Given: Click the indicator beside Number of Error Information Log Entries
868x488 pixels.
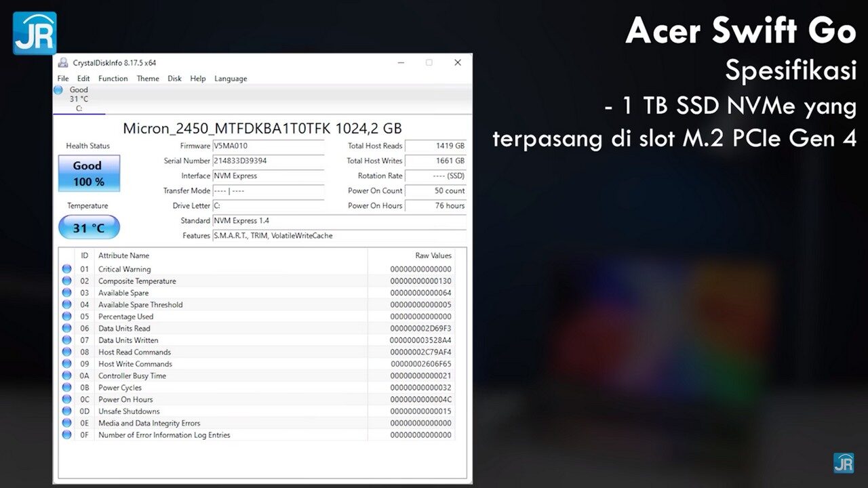Looking at the screenshot, I should coord(66,434).
